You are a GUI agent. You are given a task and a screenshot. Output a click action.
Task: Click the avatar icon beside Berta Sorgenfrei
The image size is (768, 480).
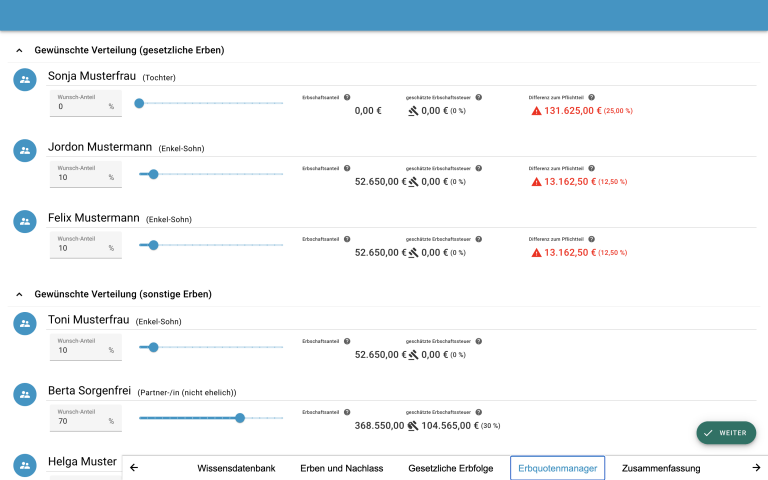[25, 394]
